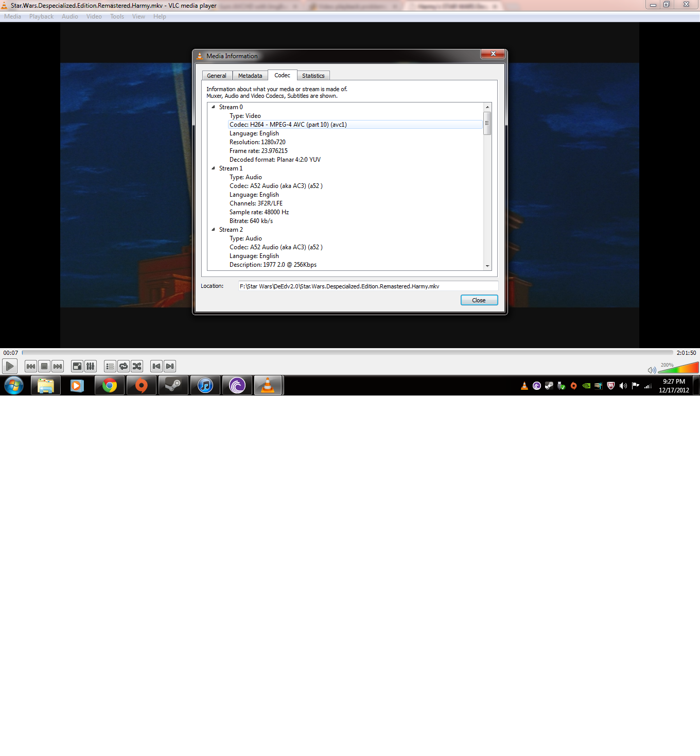
Task: Open the Windows Start menu
Action: point(14,385)
